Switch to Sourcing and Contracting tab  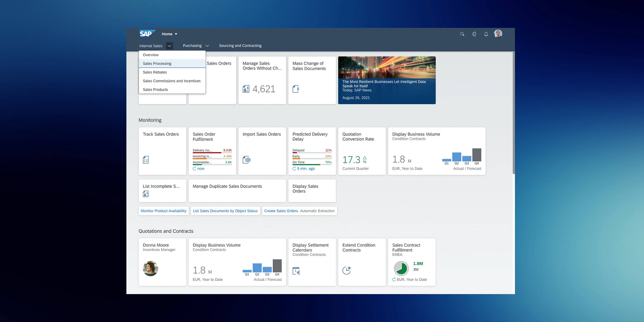[x=240, y=46]
